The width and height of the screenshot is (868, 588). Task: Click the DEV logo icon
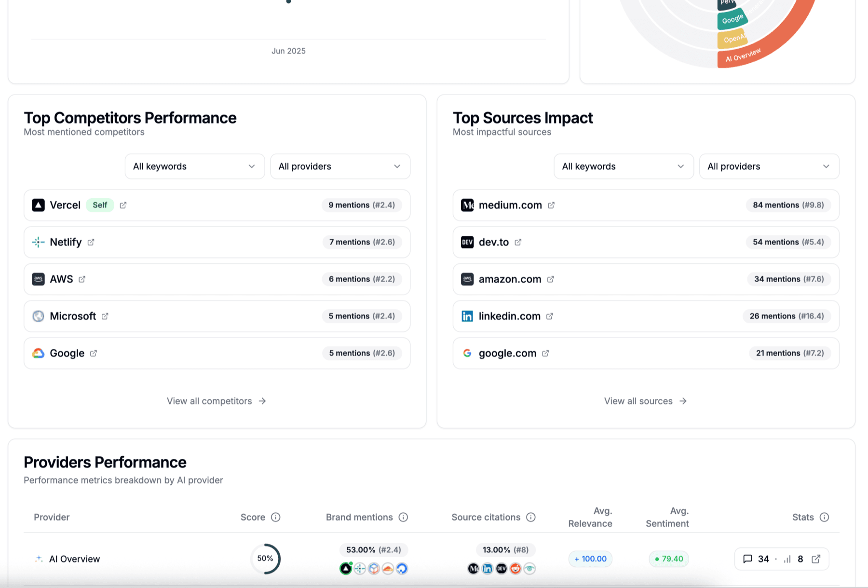[467, 242]
